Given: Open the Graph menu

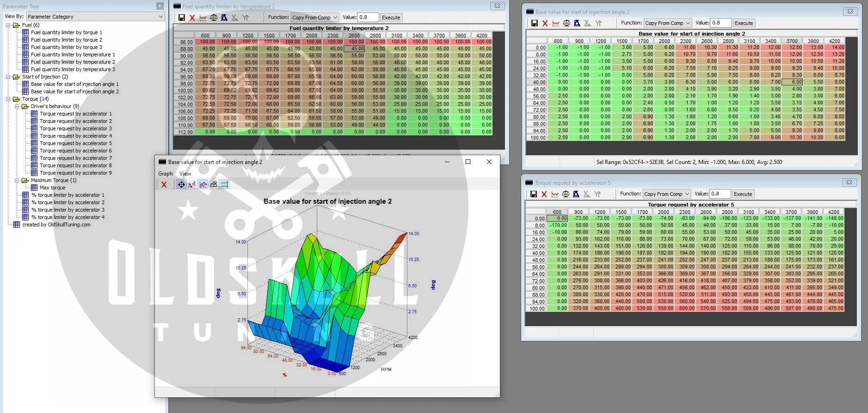Looking at the screenshot, I should 165,174.
